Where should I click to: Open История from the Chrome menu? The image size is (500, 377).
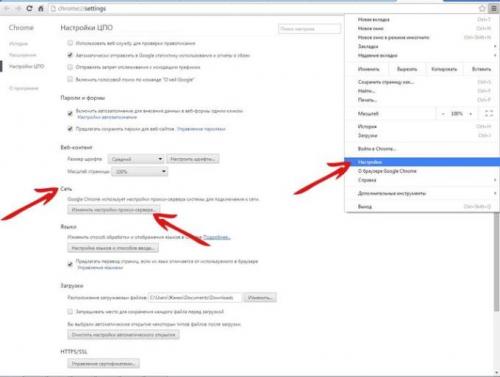click(422, 127)
